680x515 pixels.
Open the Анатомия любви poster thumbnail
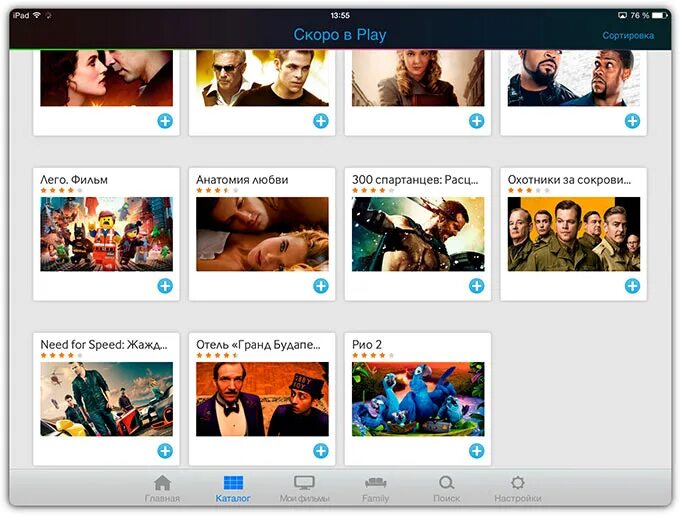[x=262, y=234]
